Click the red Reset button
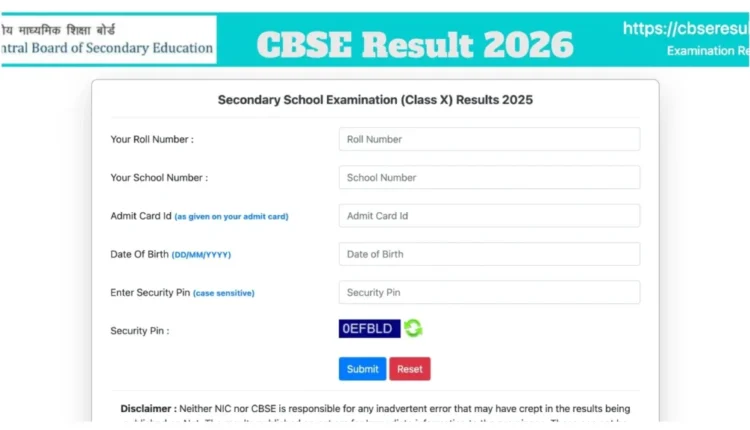This screenshot has height=430, width=750. (x=410, y=369)
